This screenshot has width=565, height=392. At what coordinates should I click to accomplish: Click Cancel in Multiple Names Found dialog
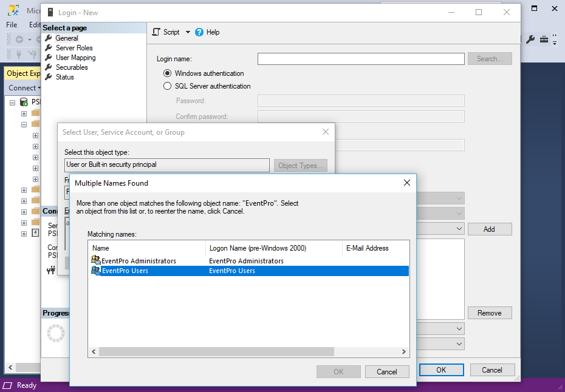[387, 371]
